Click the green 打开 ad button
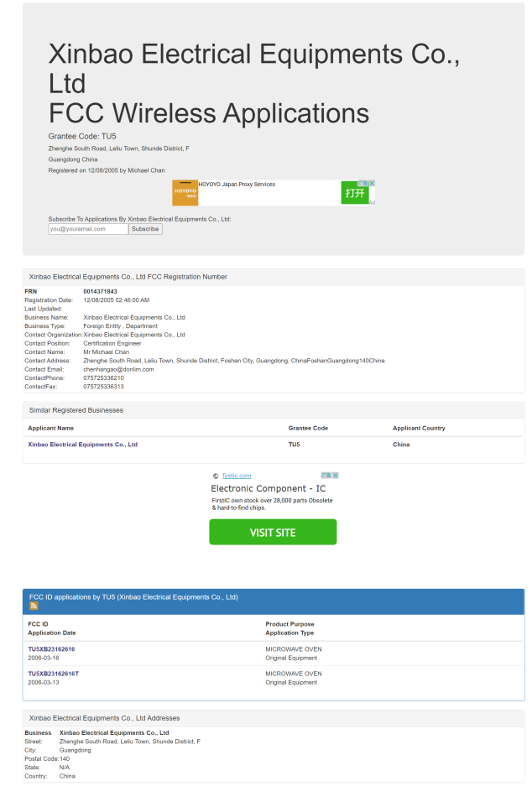The width and height of the screenshot is (532, 786). click(x=355, y=193)
